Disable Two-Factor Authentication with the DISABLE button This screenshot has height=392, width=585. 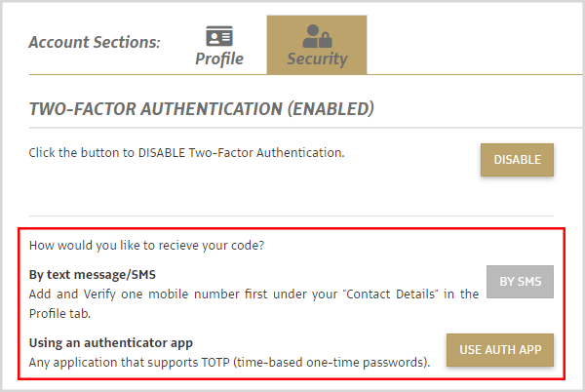[x=517, y=160]
